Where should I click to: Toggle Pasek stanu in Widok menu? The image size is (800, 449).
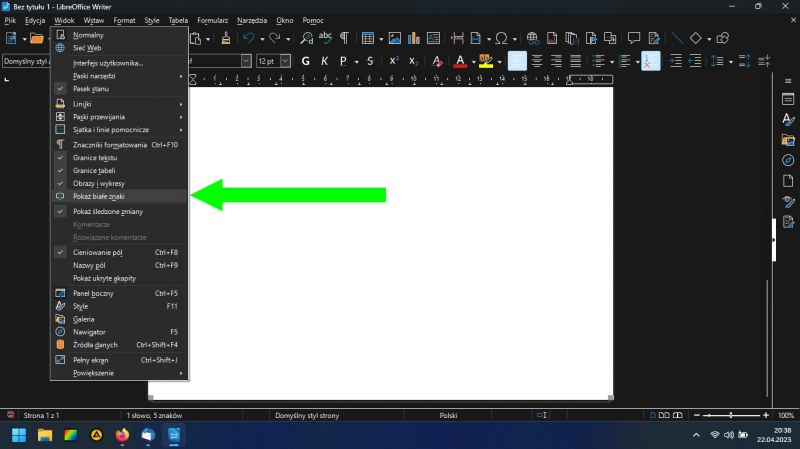coord(119,89)
